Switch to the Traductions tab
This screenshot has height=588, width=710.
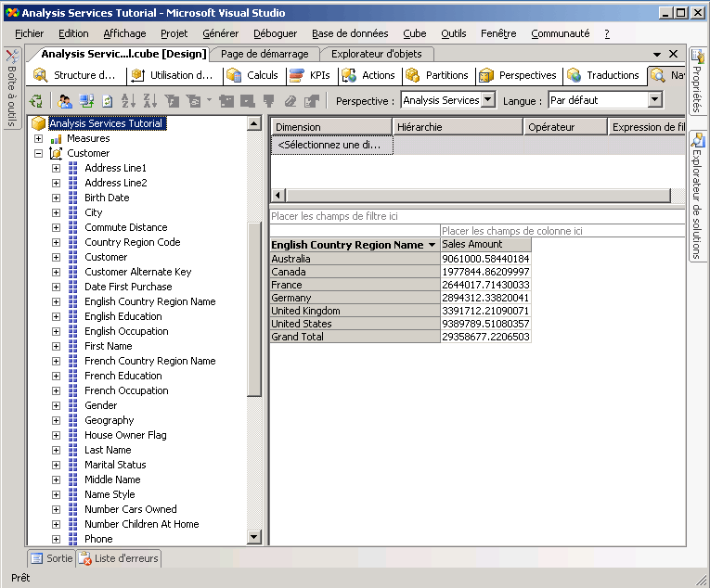(603, 75)
